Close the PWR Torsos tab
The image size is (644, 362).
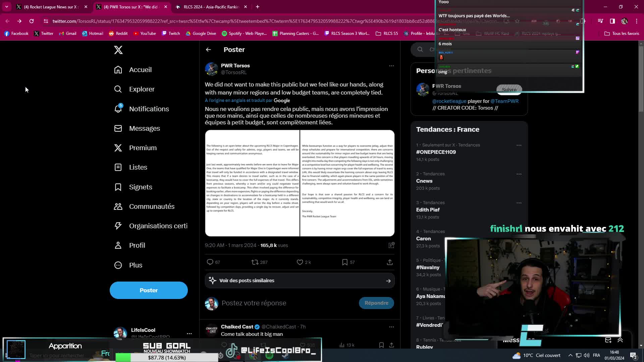tap(166, 7)
